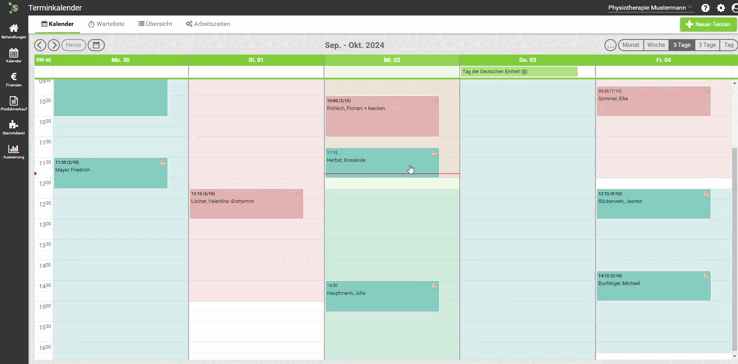Open Tag der Deutschen Einheit holiday entry

(x=519, y=72)
